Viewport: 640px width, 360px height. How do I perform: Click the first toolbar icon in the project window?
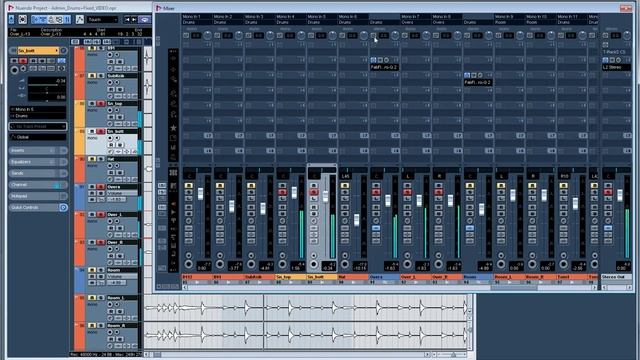[x=11, y=19]
